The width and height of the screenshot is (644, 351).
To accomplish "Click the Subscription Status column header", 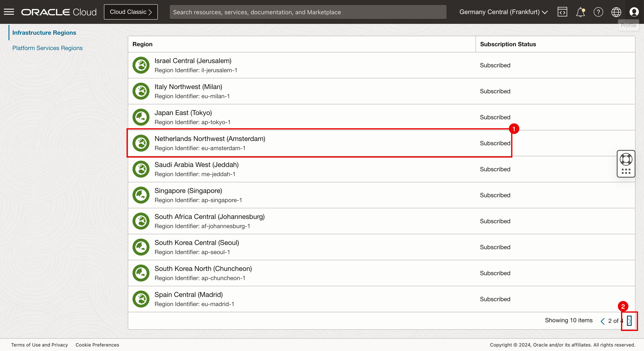I will 508,44.
